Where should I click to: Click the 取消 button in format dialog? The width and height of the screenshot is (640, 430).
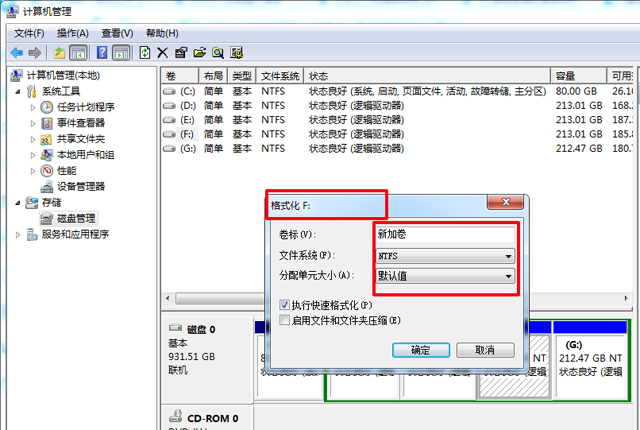(x=485, y=350)
